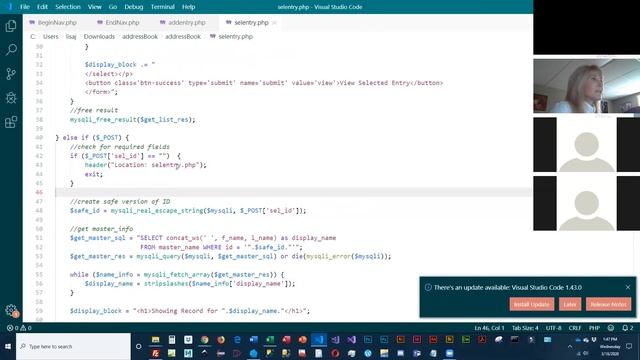The height and width of the screenshot is (360, 640).
Task: Expand the Users breadcrumb segment
Action: 51,36
